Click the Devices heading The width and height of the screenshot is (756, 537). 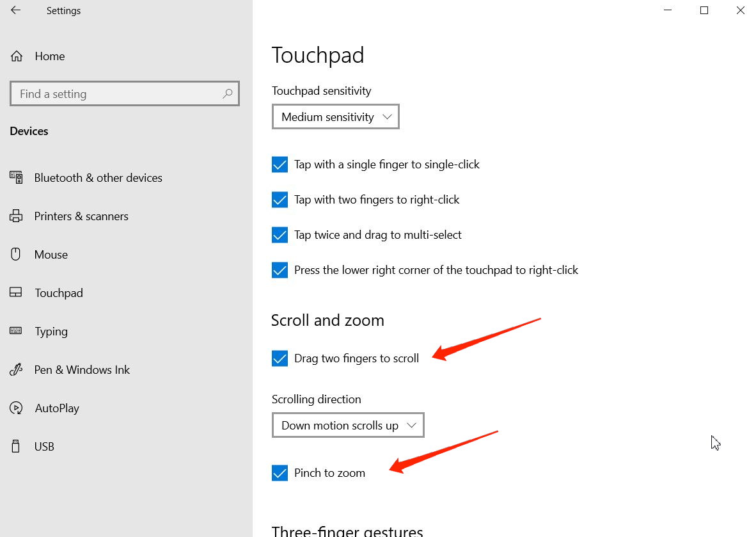tap(29, 131)
